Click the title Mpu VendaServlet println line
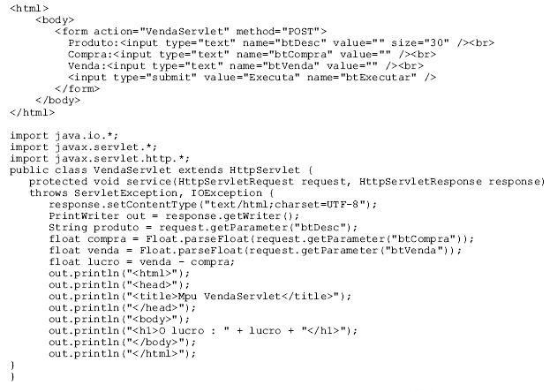This screenshot has height=392, width=550. pos(200,297)
